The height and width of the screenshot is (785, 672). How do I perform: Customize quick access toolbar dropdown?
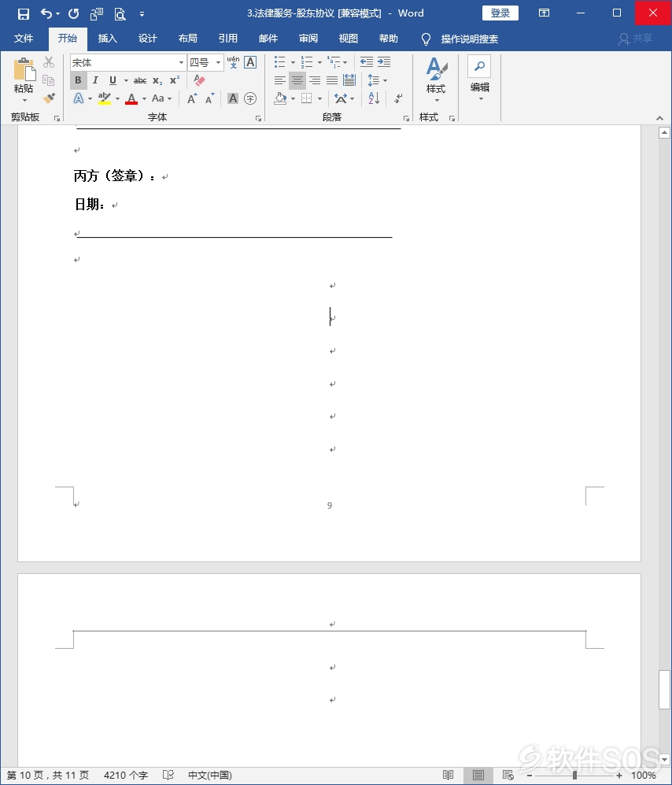coord(142,14)
